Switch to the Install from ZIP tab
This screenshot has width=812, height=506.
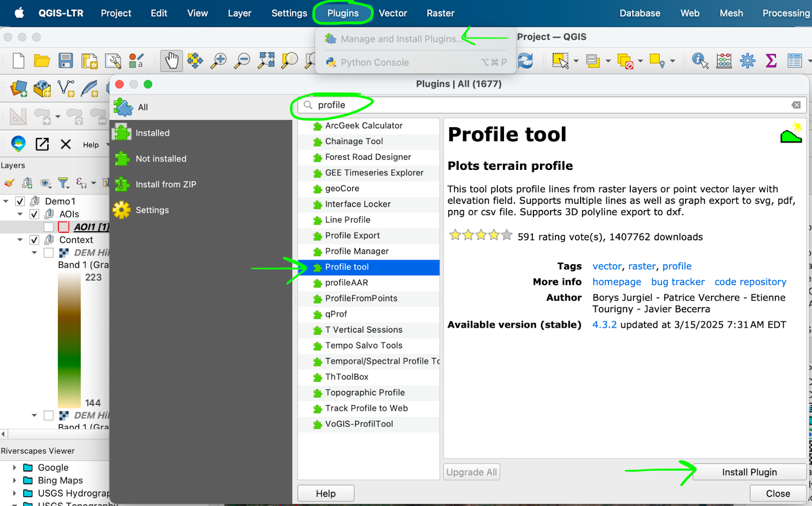pyautogui.click(x=201, y=185)
